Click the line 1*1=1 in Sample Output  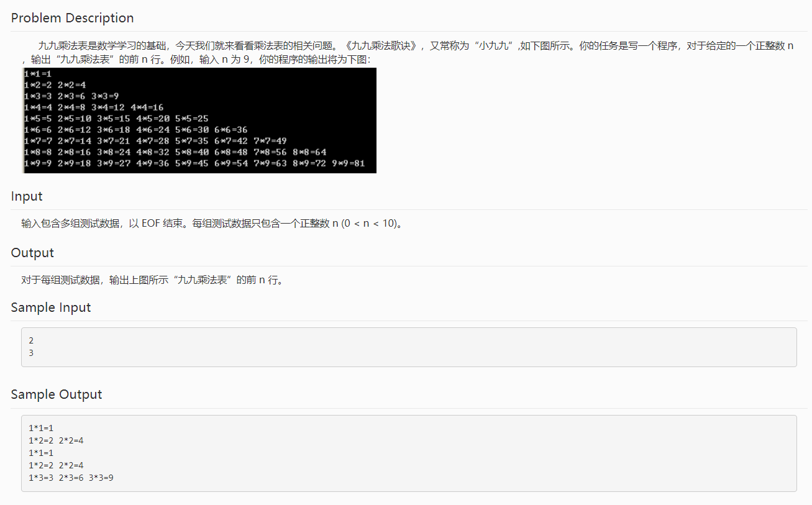[x=40, y=427]
